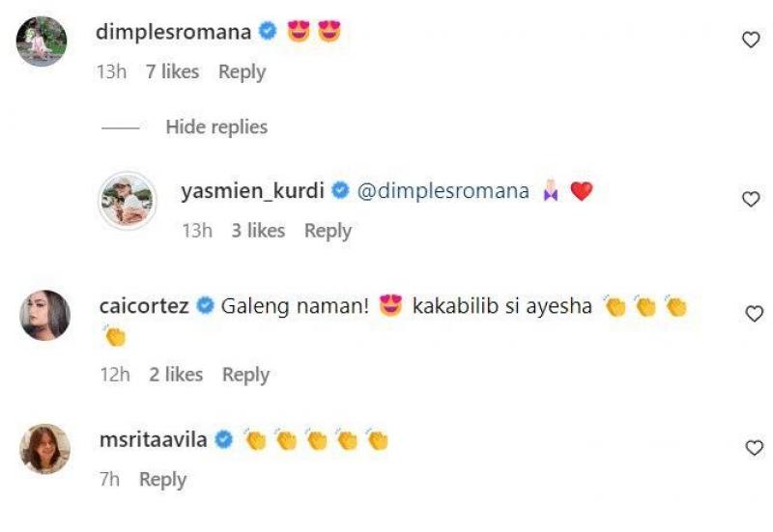Open dimplesromana's profile picture

coord(42,42)
